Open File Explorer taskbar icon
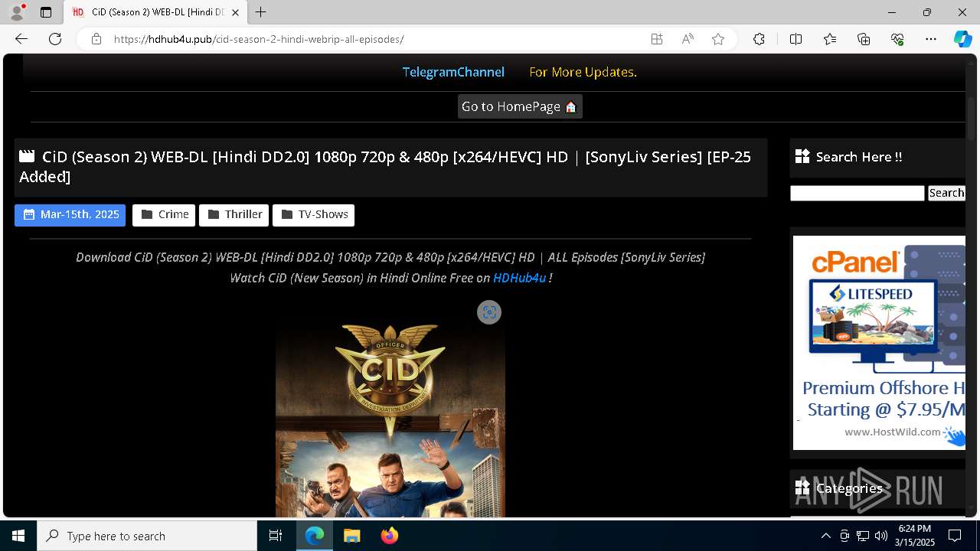Image resolution: width=980 pixels, height=551 pixels. point(352,536)
